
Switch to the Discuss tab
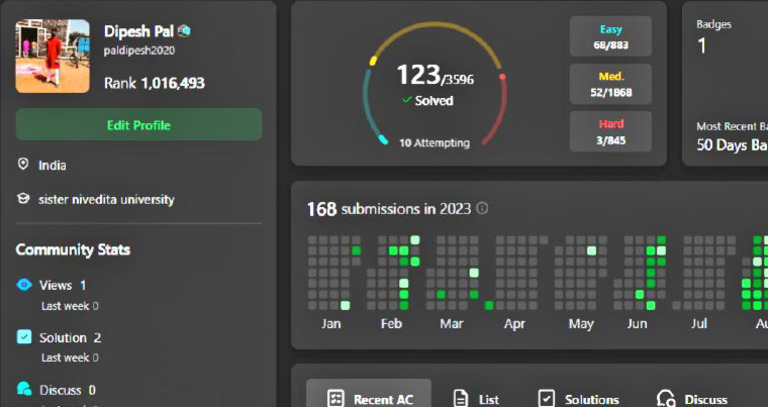click(x=692, y=399)
